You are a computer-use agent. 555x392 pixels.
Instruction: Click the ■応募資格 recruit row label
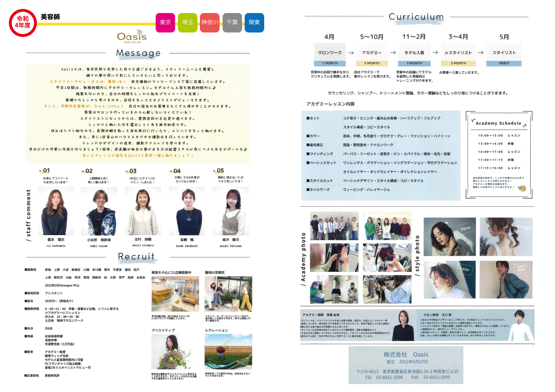[x=32, y=375]
